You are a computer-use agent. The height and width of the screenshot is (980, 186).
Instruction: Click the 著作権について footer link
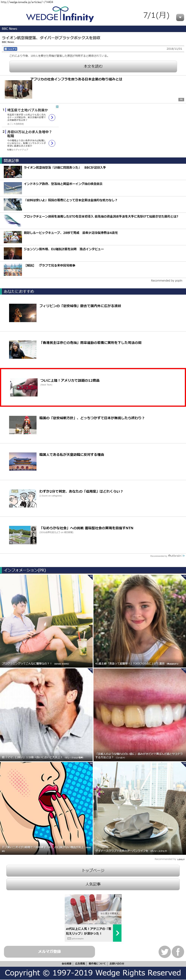tap(97, 964)
